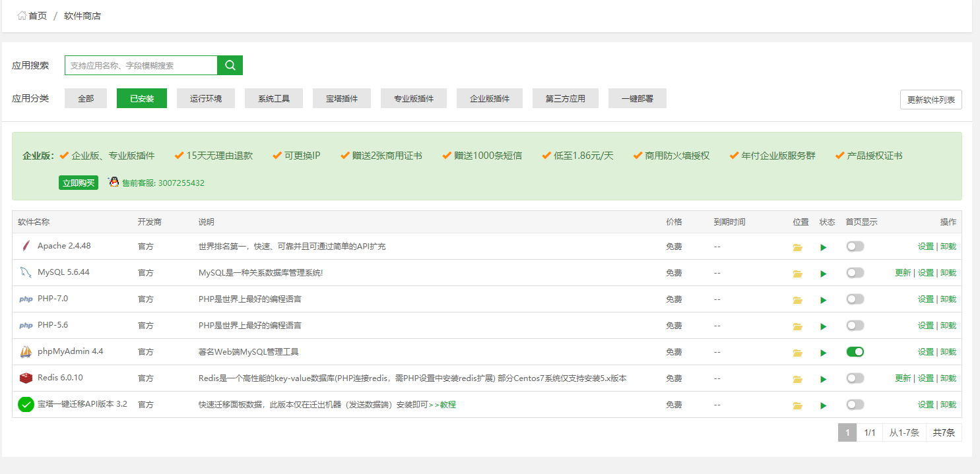980x474 pixels.
Task: Switch to the 运行环境 category
Action: pos(206,98)
